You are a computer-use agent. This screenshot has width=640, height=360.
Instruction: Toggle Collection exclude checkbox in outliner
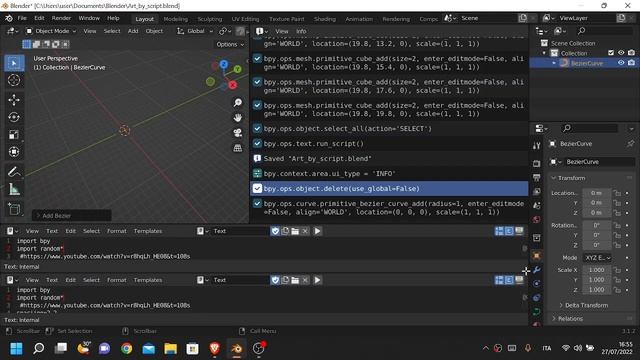coord(611,53)
